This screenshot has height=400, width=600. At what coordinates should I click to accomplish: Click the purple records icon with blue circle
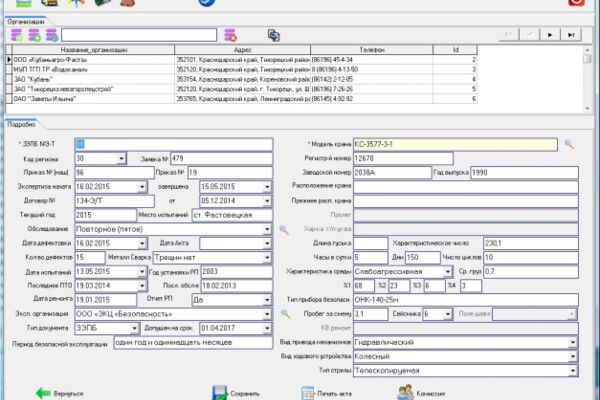(x=52, y=35)
